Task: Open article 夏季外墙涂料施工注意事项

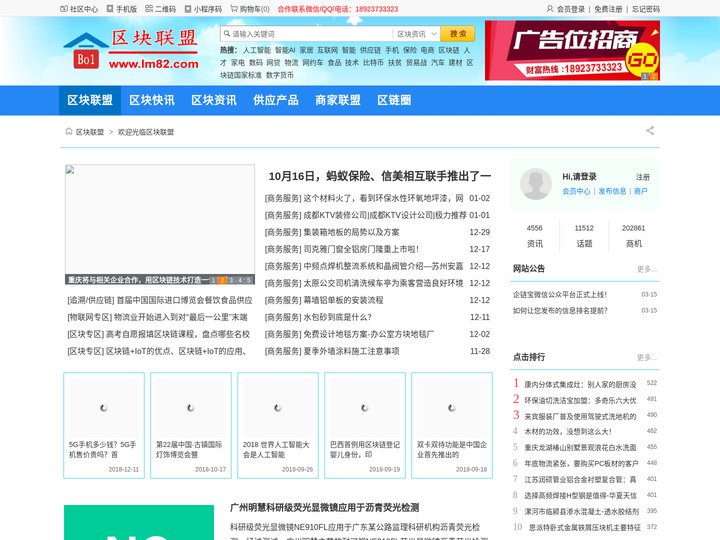Action: 351,351
